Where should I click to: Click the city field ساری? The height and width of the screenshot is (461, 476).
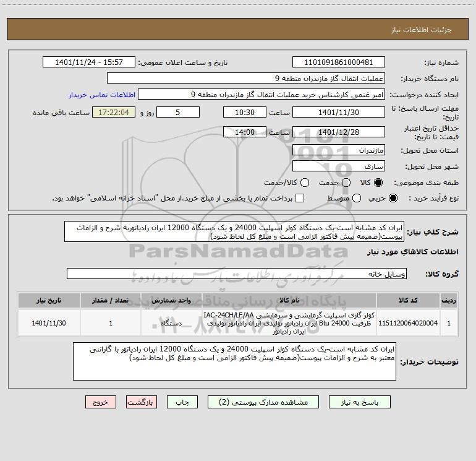click(x=339, y=166)
